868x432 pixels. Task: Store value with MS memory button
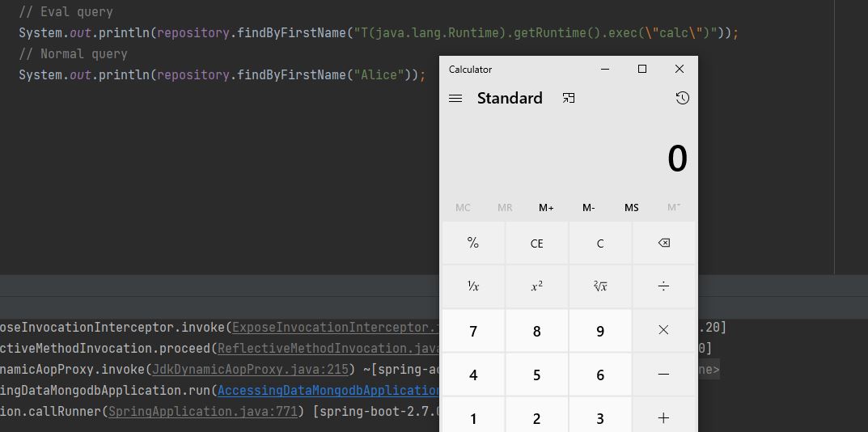[x=631, y=208]
